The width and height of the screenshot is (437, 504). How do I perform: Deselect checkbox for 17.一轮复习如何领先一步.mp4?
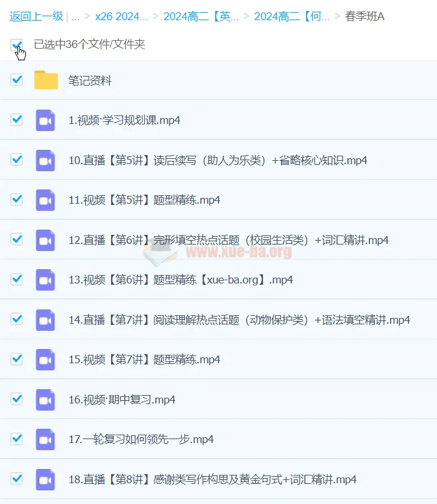tap(17, 439)
